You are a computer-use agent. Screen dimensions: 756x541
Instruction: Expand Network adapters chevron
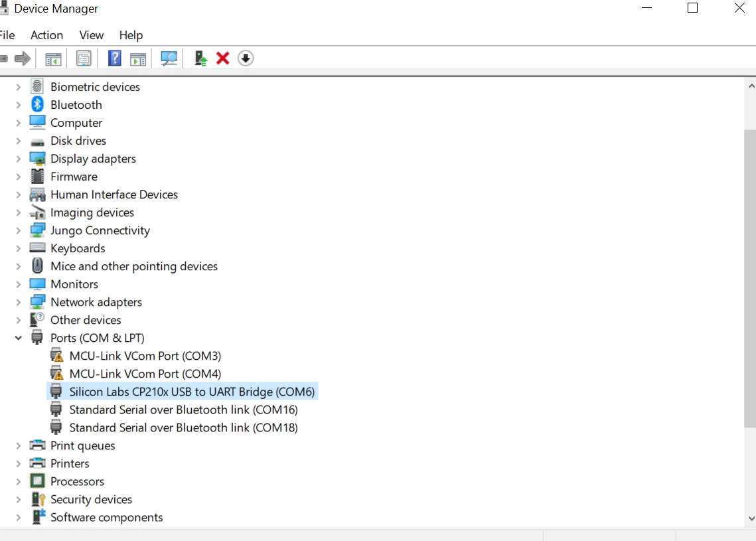[19, 302]
